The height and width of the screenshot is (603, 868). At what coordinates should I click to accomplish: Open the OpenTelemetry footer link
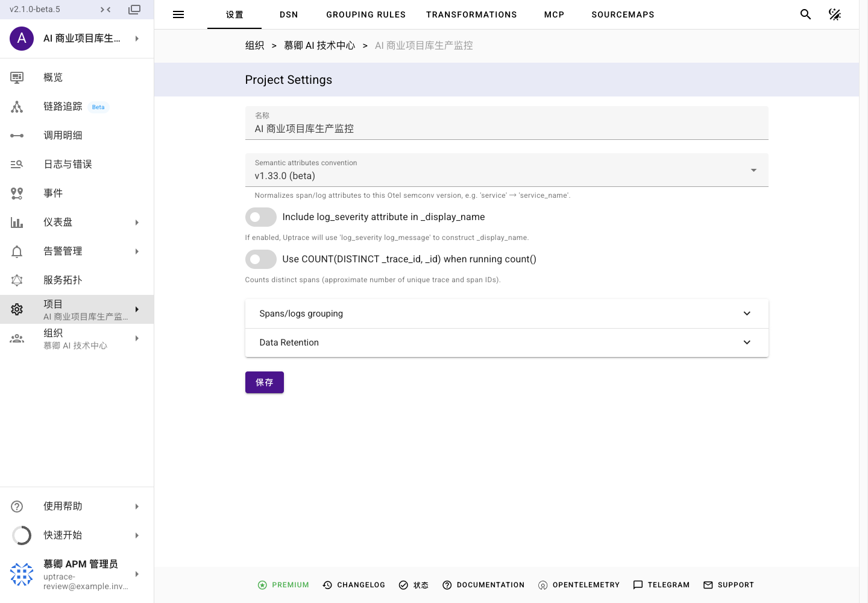(x=579, y=585)
